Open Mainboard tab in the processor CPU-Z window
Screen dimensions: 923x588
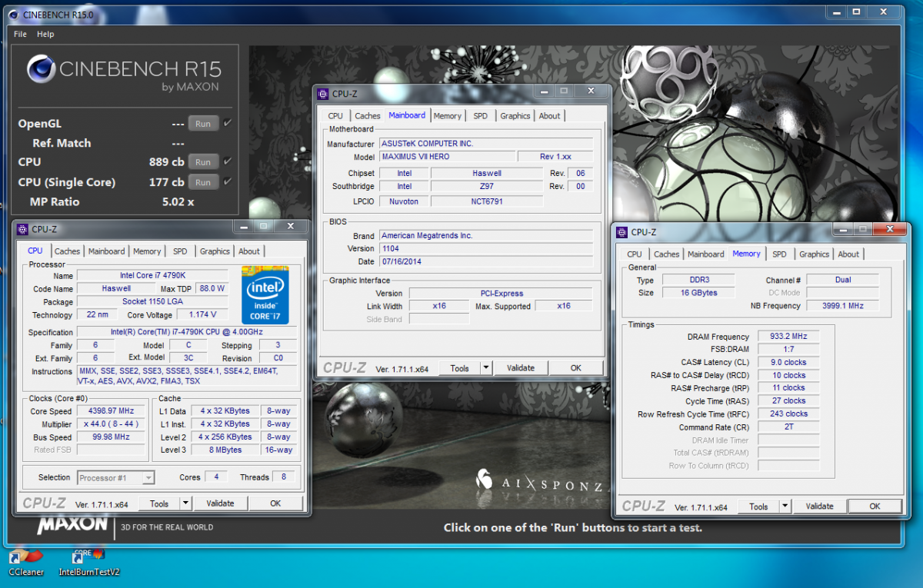pos(106,251)
